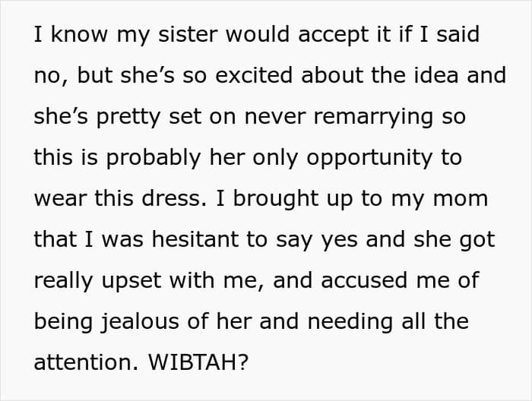
Task: Select the word "excited"
Action: point(254,75)
